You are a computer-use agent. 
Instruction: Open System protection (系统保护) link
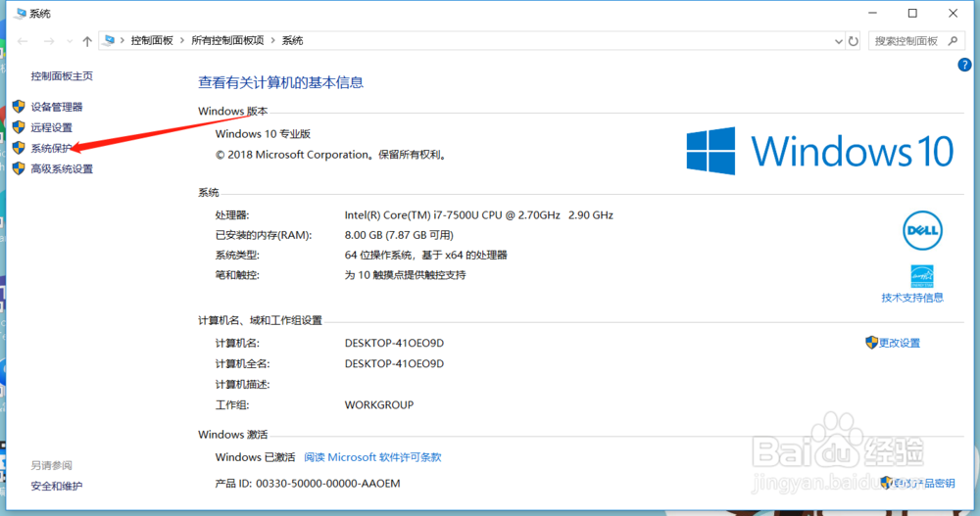click(52, 148)
